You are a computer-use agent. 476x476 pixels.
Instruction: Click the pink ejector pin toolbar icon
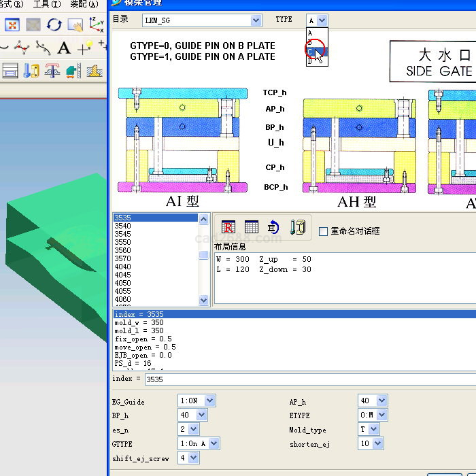(x=52, y=70)
